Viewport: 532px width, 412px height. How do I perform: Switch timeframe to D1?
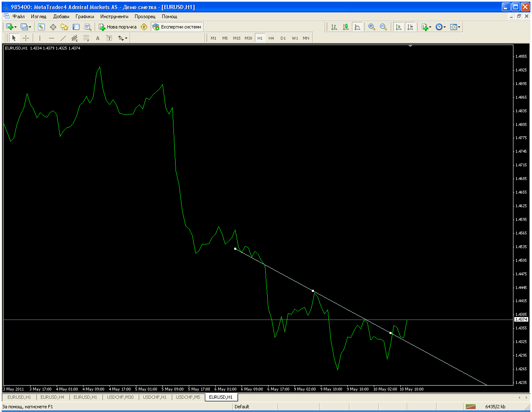pos(283,38)
